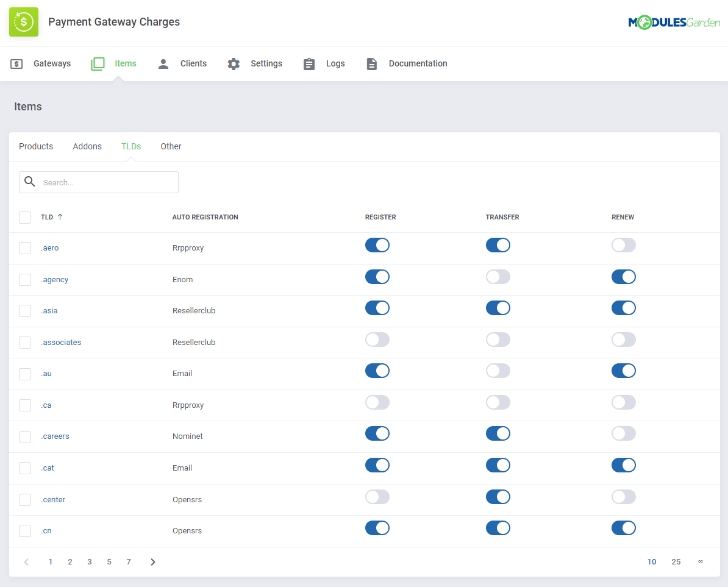This screenshot has width=728, height=587.
Task: Tick the .careers row checkbox
Action: pos(25,436)
